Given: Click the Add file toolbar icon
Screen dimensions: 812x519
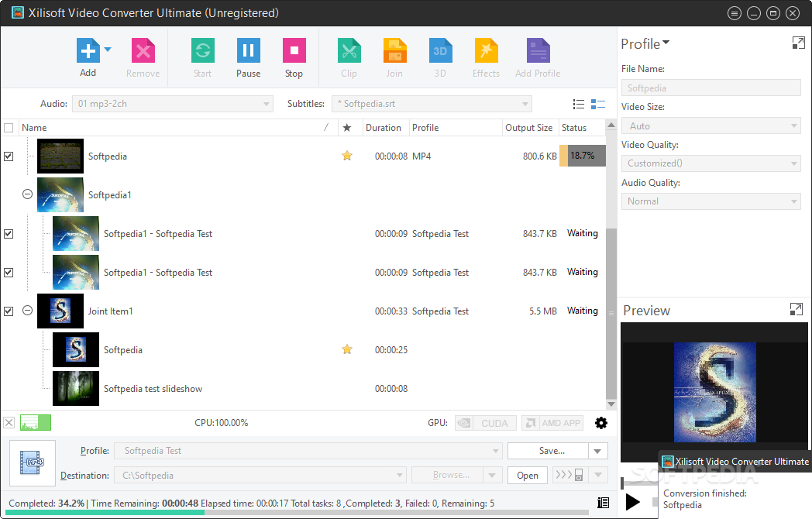Looking at the screenshot, I should pos(88,50).
